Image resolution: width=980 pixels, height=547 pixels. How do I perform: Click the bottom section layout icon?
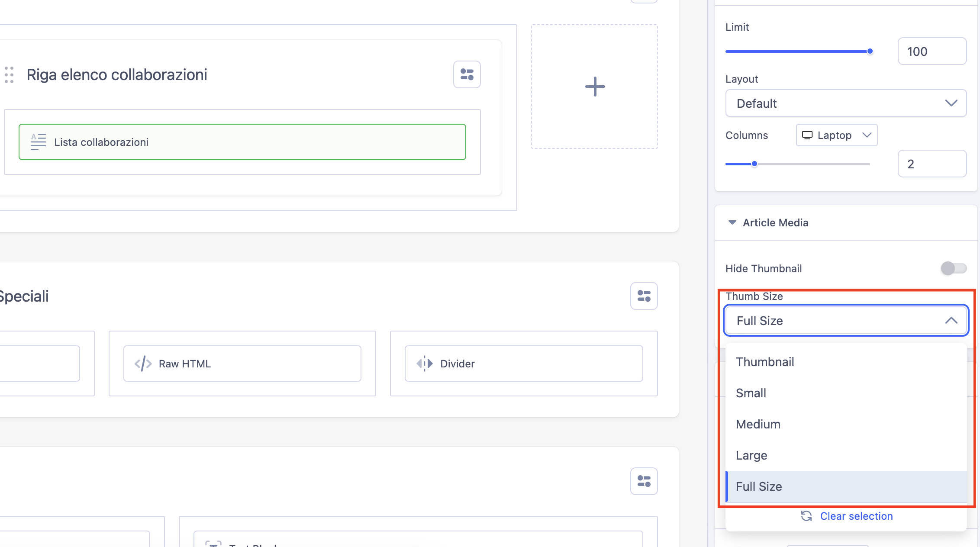(x=643, y=481)
